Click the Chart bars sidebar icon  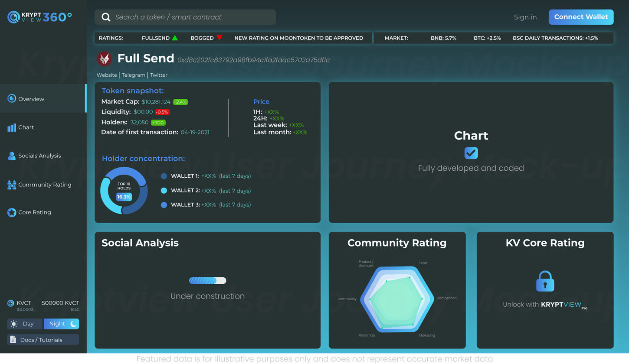pyautogui.click(x=12, y=127)
